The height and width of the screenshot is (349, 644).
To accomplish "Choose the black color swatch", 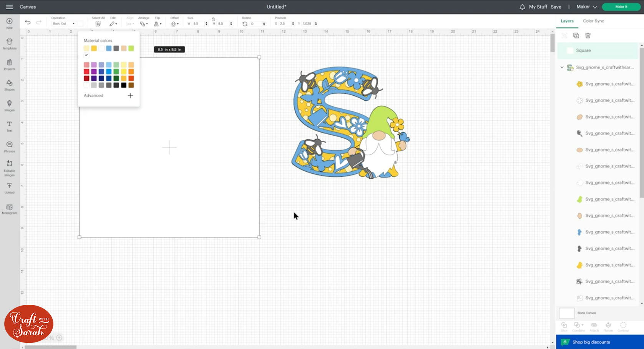I will [124, 85].
